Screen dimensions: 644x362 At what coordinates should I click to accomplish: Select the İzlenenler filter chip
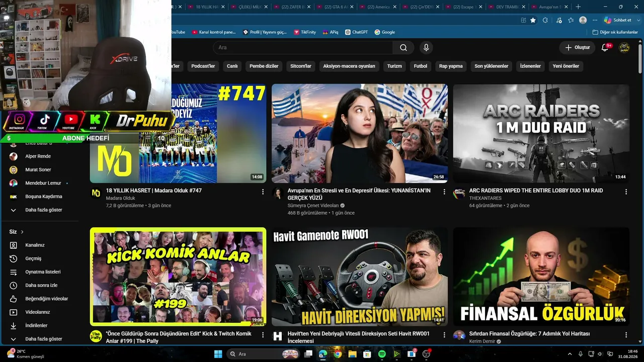[530, 66]
